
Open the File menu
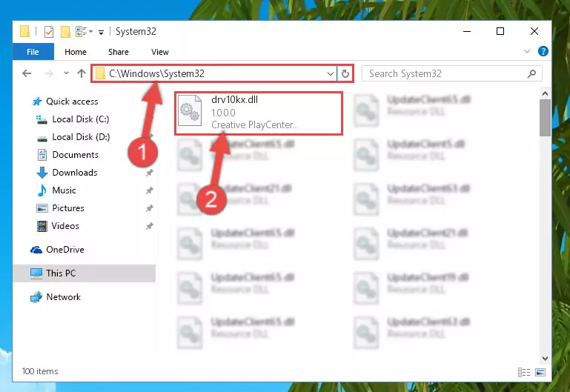33,52
